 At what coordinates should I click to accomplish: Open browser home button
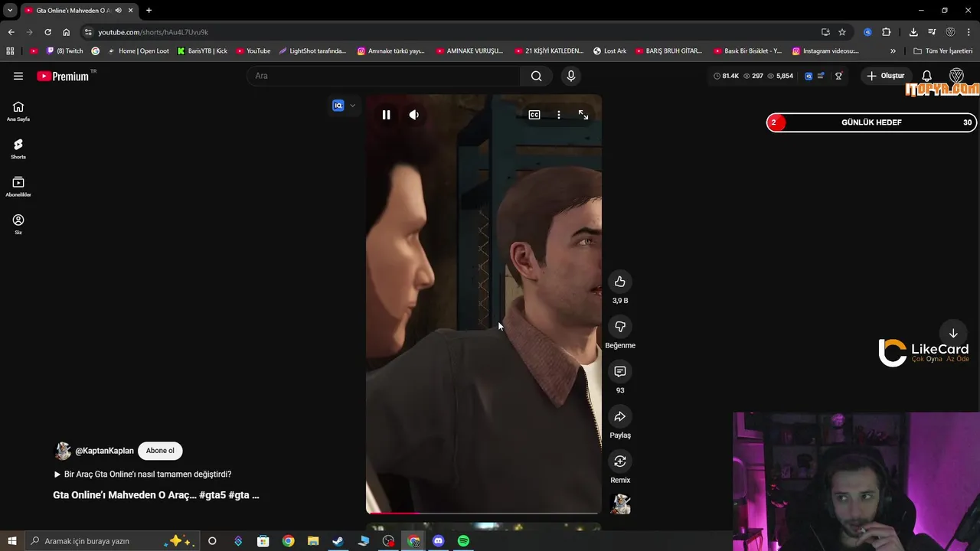[67, 32]
